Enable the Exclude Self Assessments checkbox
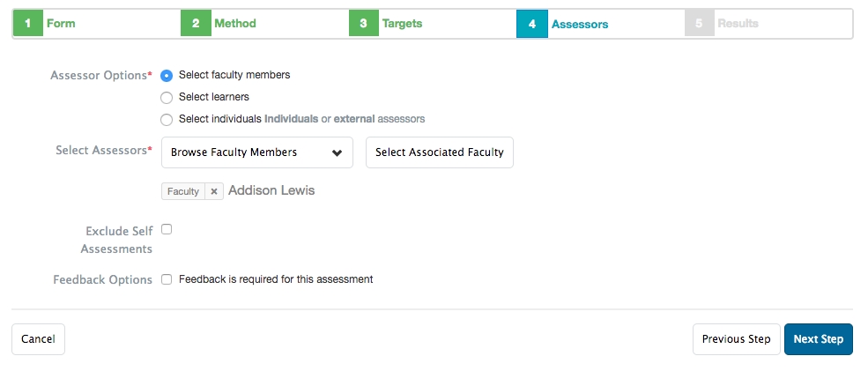868x371 pixels. click(167, 229)
